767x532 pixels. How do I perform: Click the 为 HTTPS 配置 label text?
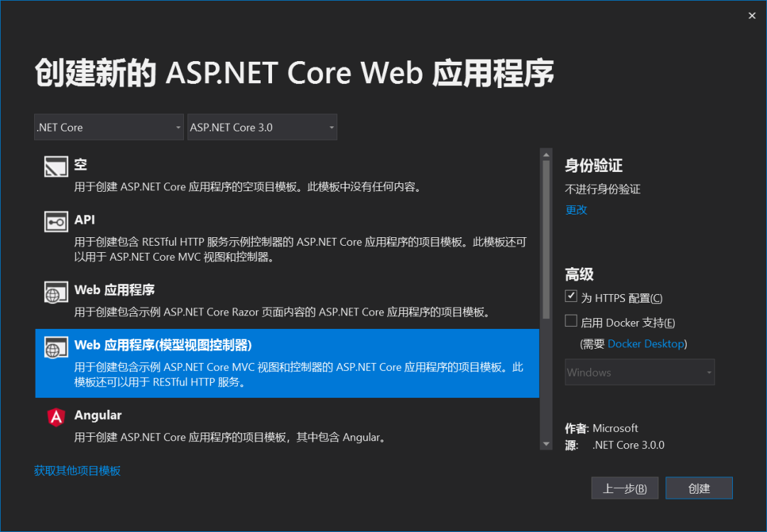[x=621, y=298]
